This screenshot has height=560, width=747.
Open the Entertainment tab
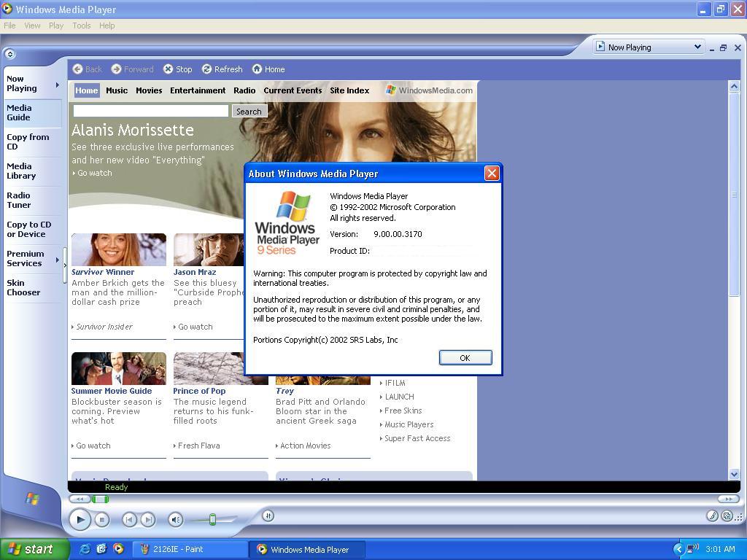pyautogui.click(x=198, y=90)
